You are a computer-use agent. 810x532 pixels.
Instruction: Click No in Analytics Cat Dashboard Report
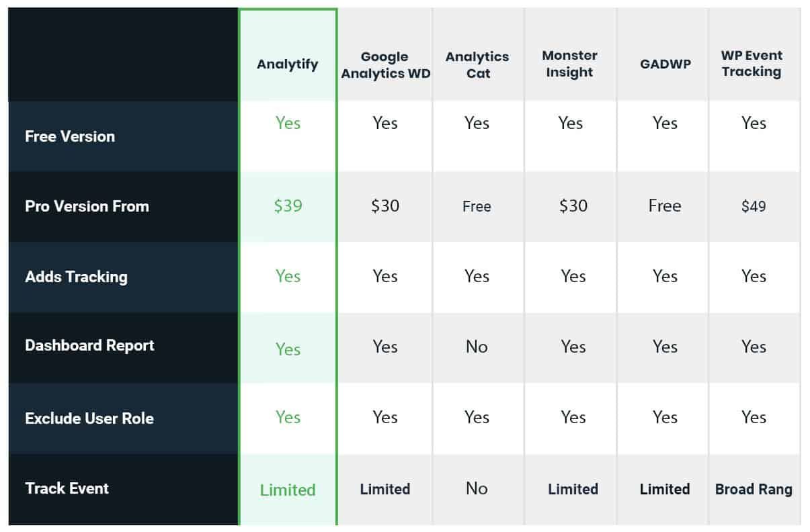click(x=477, y=347)
